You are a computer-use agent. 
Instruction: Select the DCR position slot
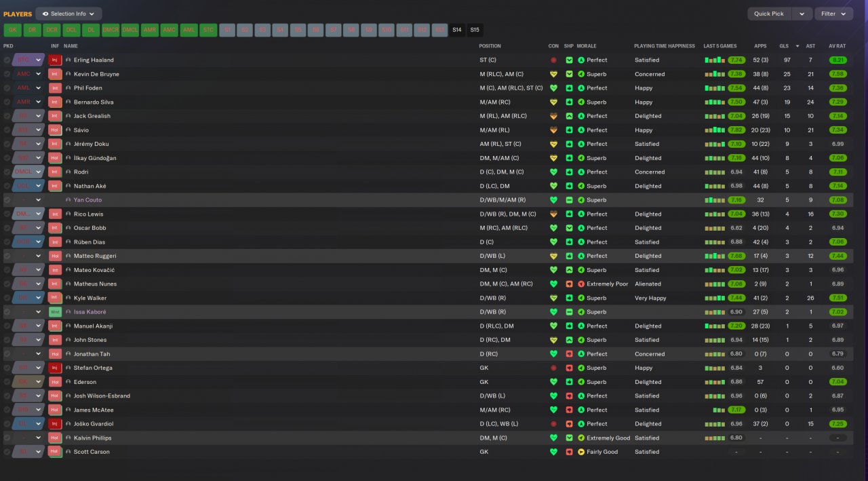pyautogui.click(x=52, y=30)
